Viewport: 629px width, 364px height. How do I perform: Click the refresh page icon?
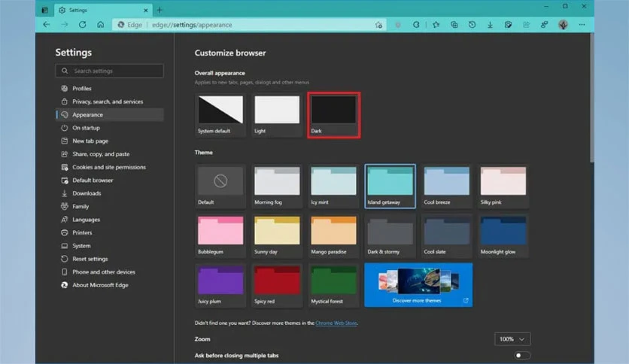(x=82, y=25)
